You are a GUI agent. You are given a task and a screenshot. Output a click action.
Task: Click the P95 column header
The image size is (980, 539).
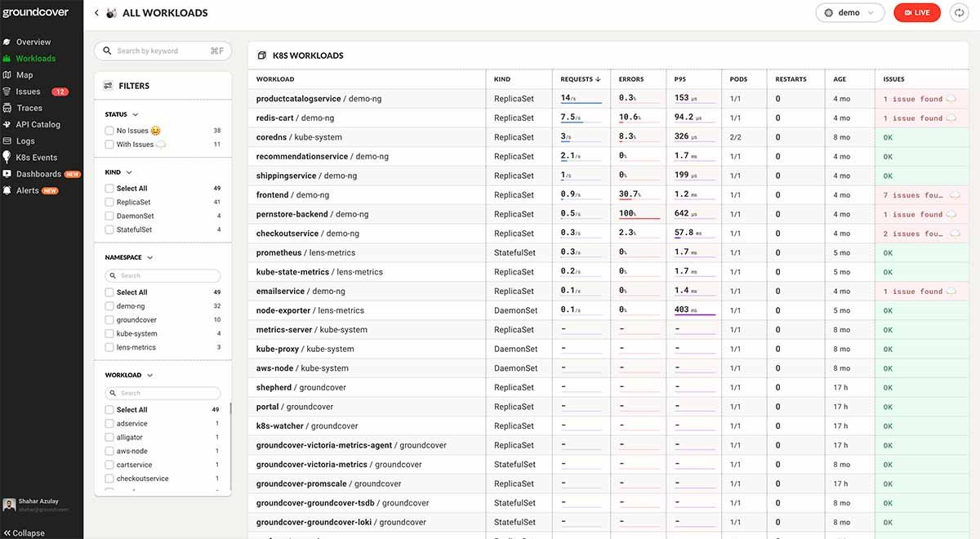coord(680,79)
